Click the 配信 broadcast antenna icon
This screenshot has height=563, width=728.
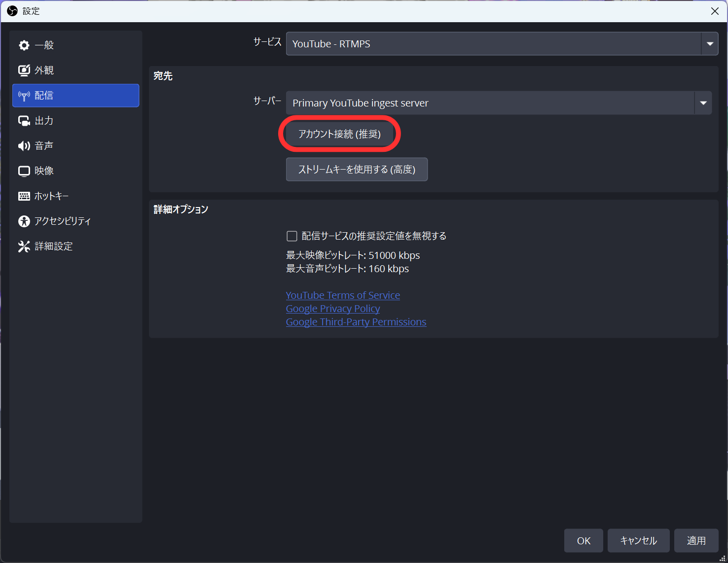[24, 96]
